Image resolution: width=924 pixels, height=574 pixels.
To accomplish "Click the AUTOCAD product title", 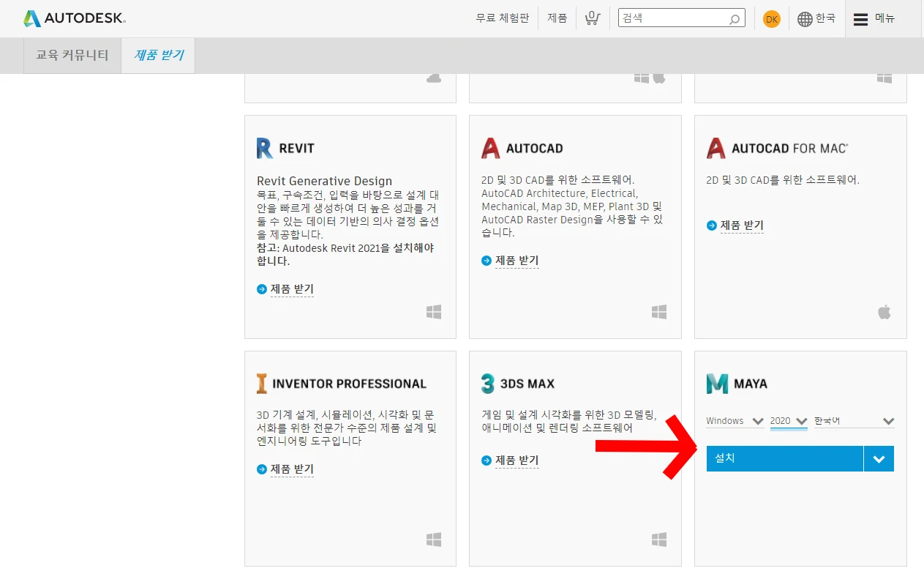I will [x=534, y=149].
